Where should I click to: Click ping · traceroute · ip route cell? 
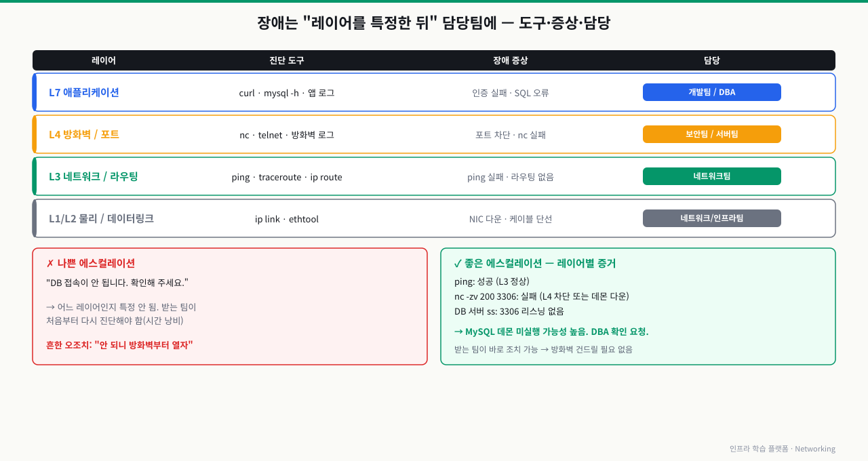(x=287, y=177)
